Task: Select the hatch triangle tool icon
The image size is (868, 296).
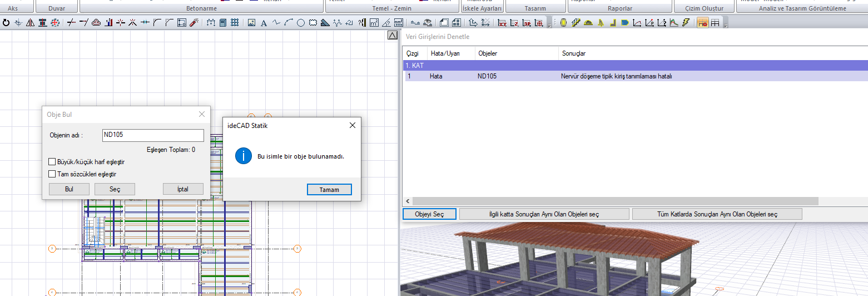Action: pos(325,23)
